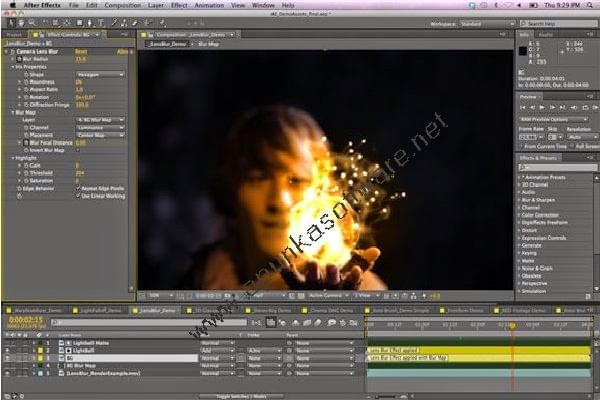
Task: Click the Blur Radius stopwatch icon
Action: click(19, 59)
